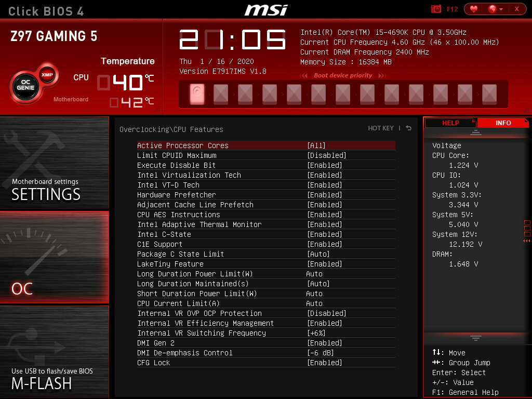Image resolution: width=532 pixels, height=399 pixels.
Task: Change Intel C-State setting
Action: 266,234
